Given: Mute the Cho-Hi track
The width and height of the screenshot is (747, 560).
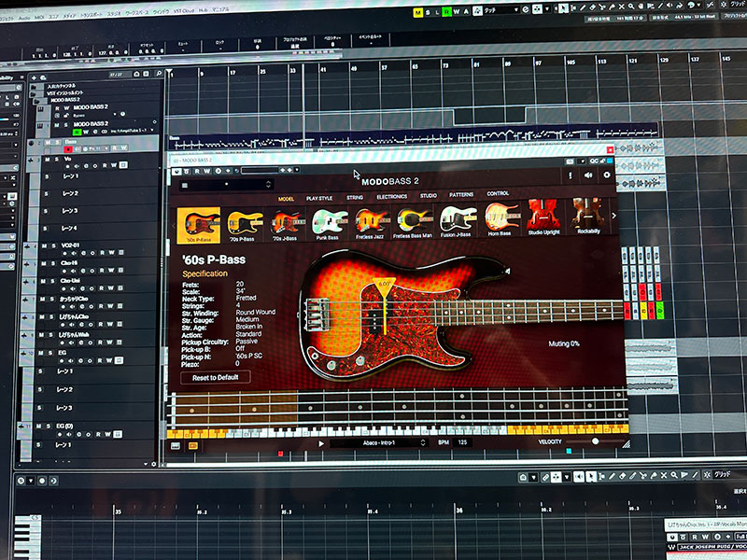Looking at the screenshot, I should tap(43, 263).
